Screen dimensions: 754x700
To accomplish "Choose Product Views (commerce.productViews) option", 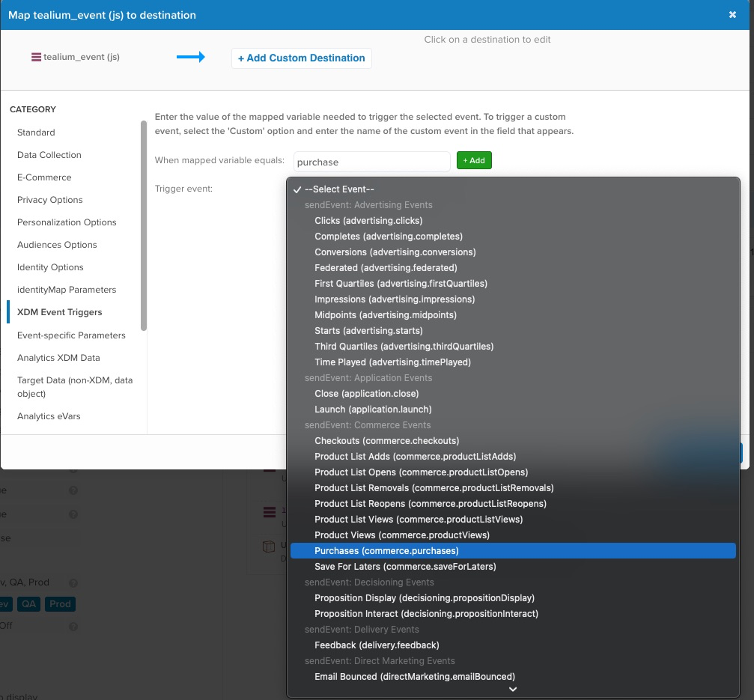I will click(x=401, y=535).
